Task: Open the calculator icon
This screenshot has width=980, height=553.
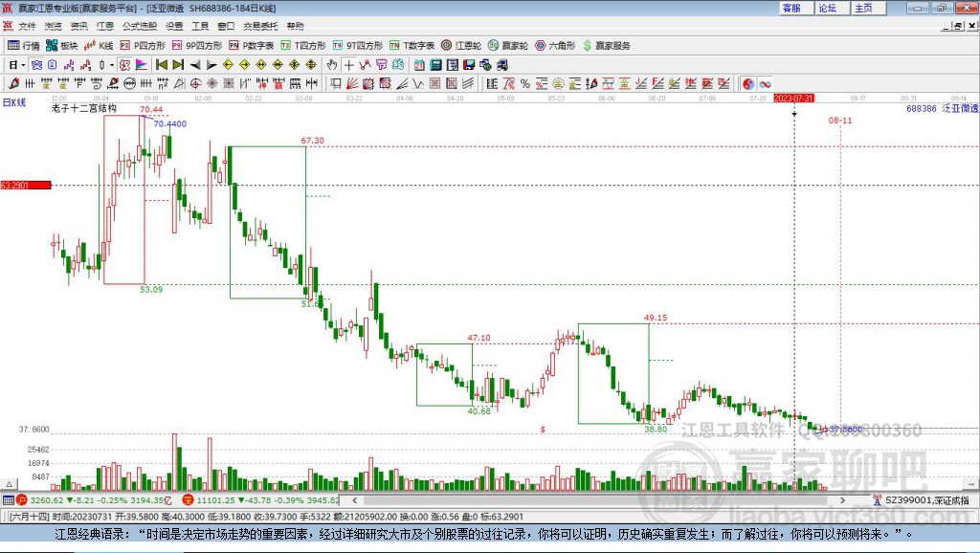Action: pos(436,65)
